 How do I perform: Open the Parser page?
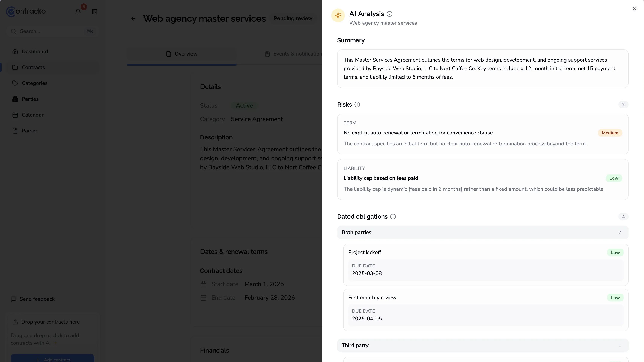(x=53, y=131)
